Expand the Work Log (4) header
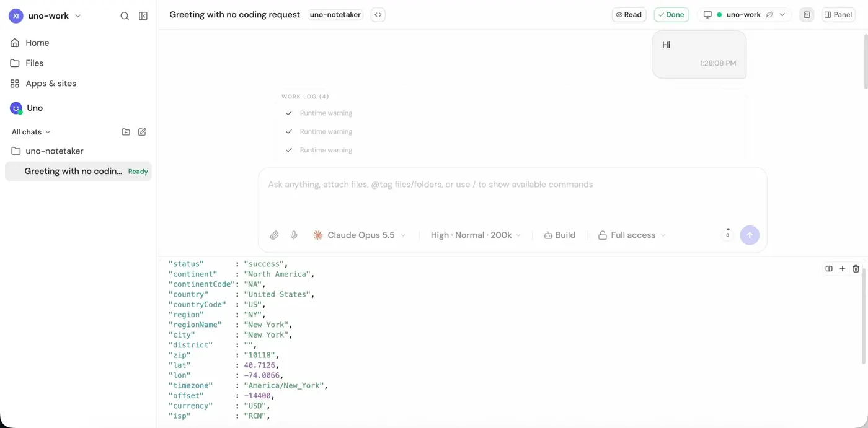 (305, 97)
